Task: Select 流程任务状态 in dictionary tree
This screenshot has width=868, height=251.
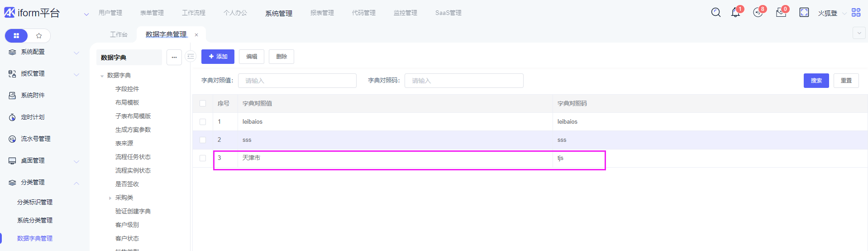Action: (x=133, y=157)
